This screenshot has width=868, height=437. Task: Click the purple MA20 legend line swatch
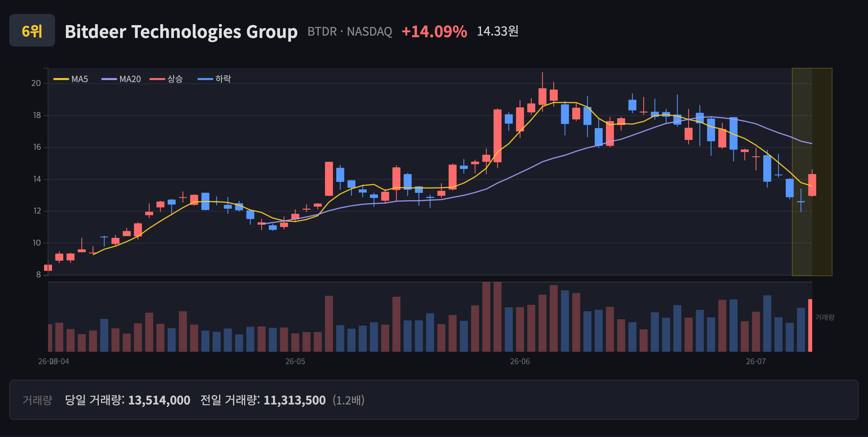pyautogui.click(x=109, y=79)
